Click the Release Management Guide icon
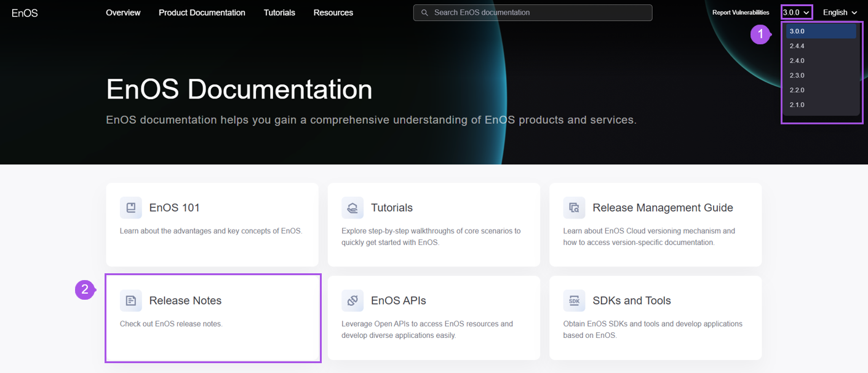The height and width of the screenshot is (373, 868). (574, 208)
